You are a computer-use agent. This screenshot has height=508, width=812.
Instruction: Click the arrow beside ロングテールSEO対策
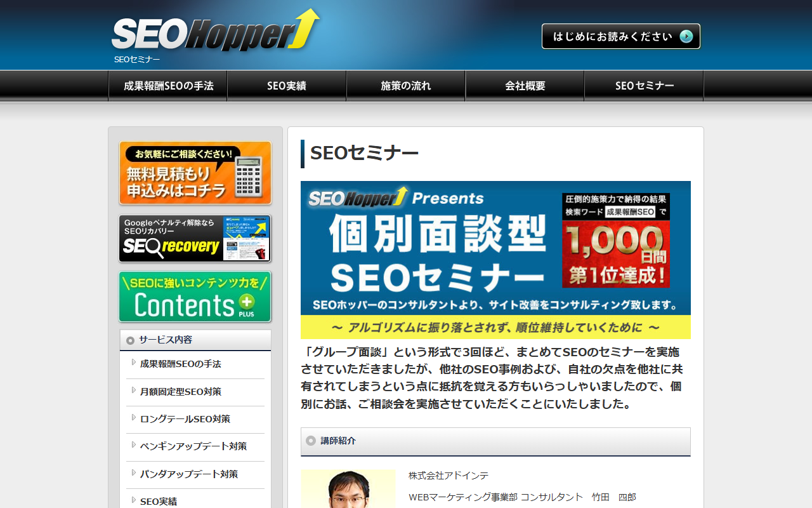[x=134, y=418]
